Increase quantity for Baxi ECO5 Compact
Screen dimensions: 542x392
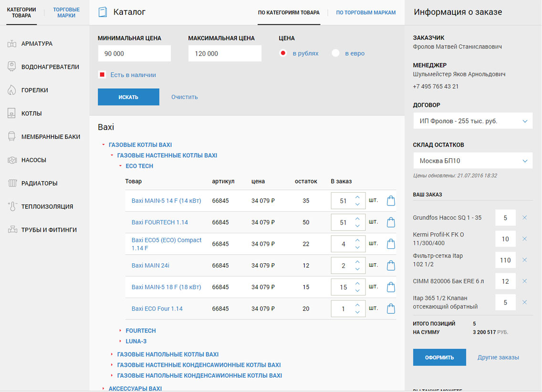[357, 240]
